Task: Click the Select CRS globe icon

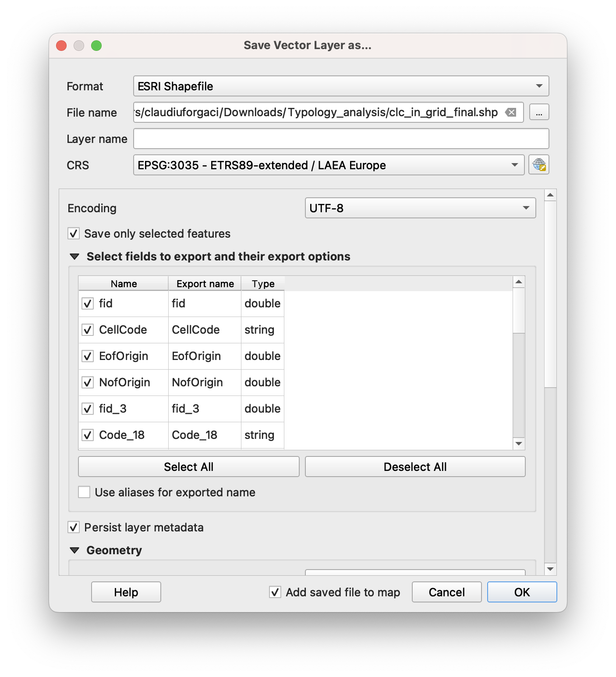Action: [x=538, y=165]
